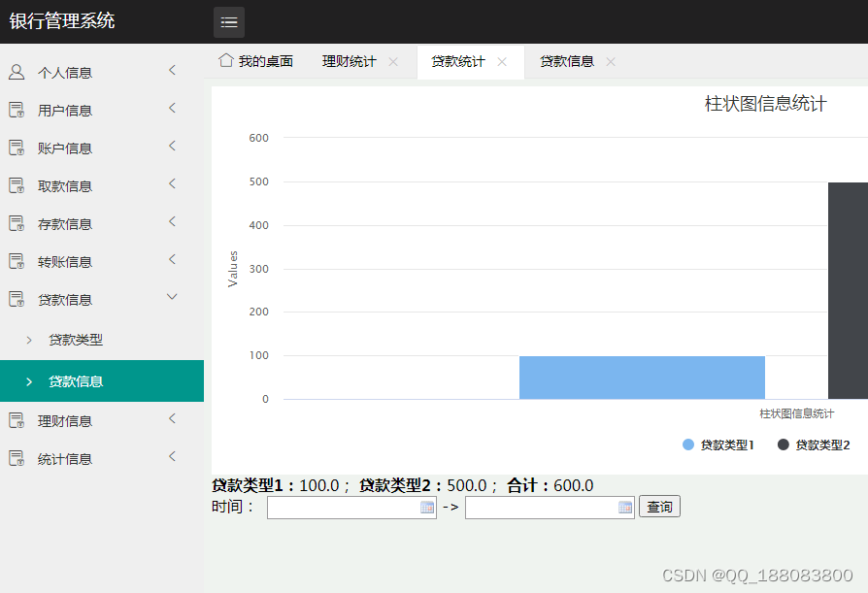This screenshot has width=868, height=593.
Task: Toggle the 贷款类型2 series in chart legend
Action: tap(814, 445)
